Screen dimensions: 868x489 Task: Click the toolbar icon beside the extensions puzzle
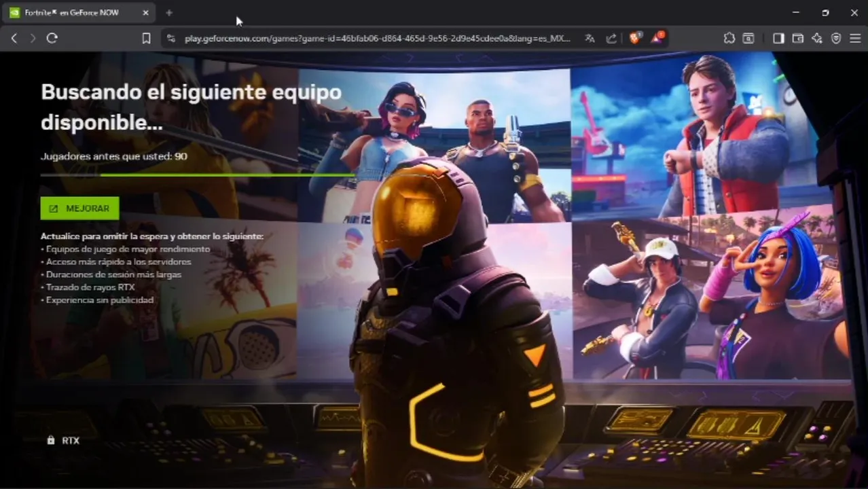pyautogui.click(x=748, y=39)
